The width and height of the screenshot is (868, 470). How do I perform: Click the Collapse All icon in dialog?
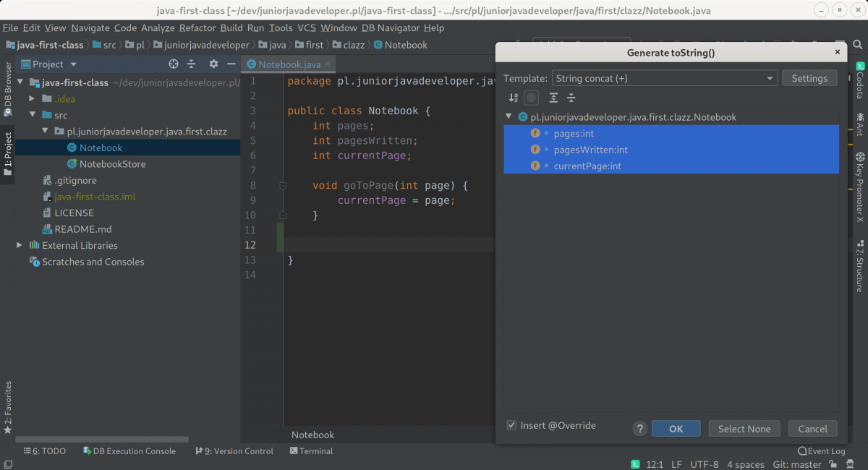[571, 98]
